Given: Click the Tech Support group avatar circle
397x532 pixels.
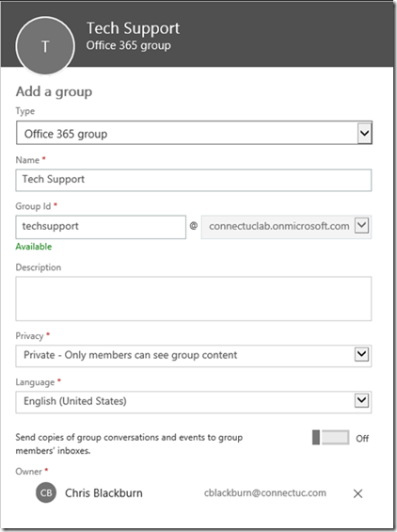Looking at the screenshot, I should coord(45,45).
